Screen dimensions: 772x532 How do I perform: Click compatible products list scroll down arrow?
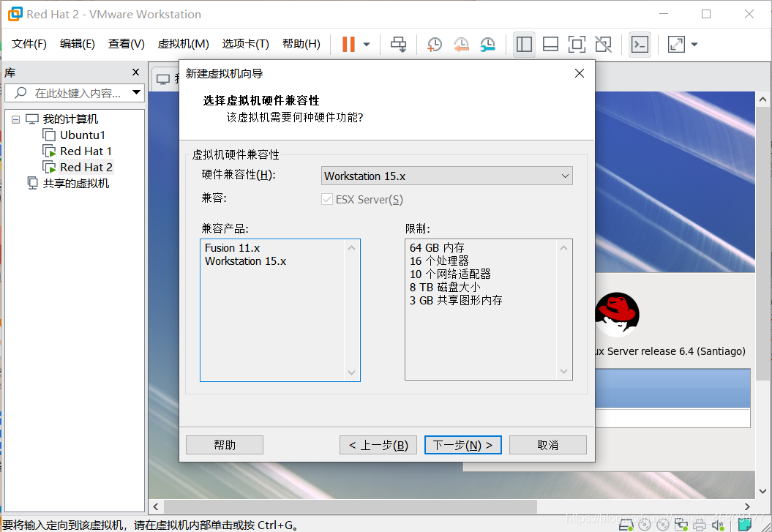(351, 372)
